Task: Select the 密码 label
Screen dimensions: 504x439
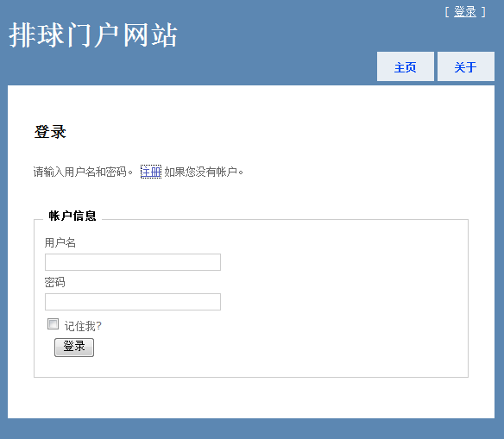Action: click(54, 282)
